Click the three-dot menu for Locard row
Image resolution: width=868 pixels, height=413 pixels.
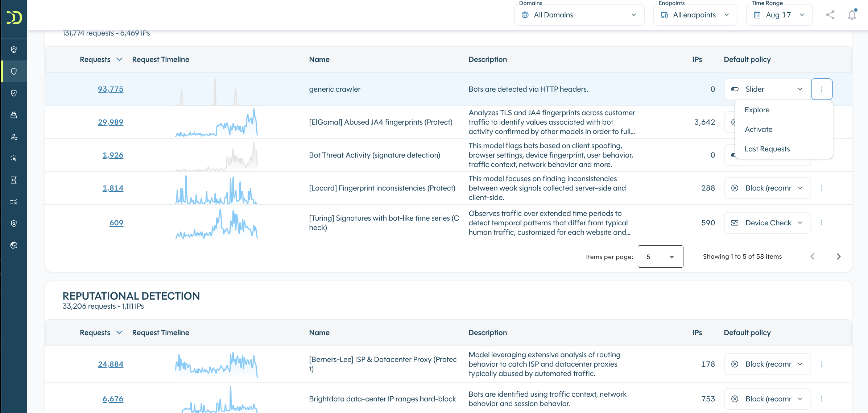822,188
